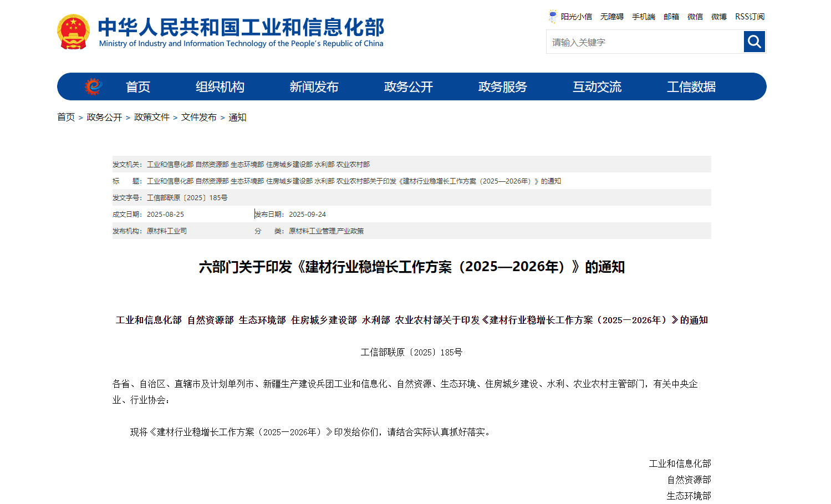The height and width of the screenshot is (504, 831).
Task: Navigate to 互动交流 section
Action: click(x=597, y=87)
